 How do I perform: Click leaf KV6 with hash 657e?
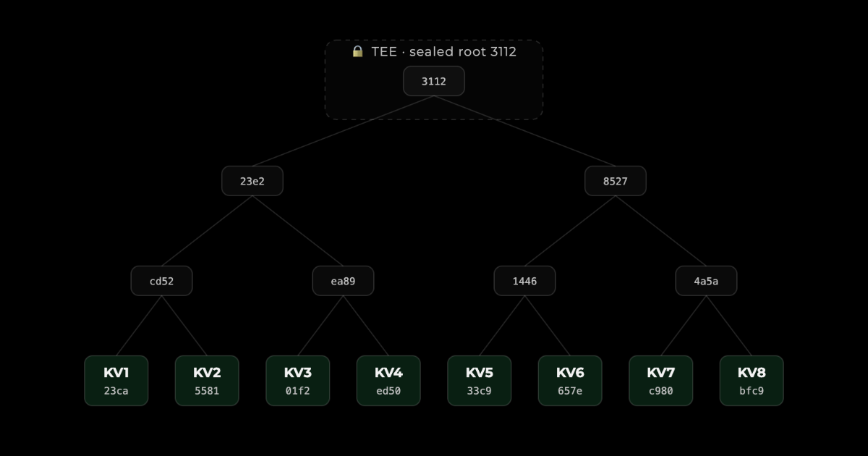tap(570, 381)
